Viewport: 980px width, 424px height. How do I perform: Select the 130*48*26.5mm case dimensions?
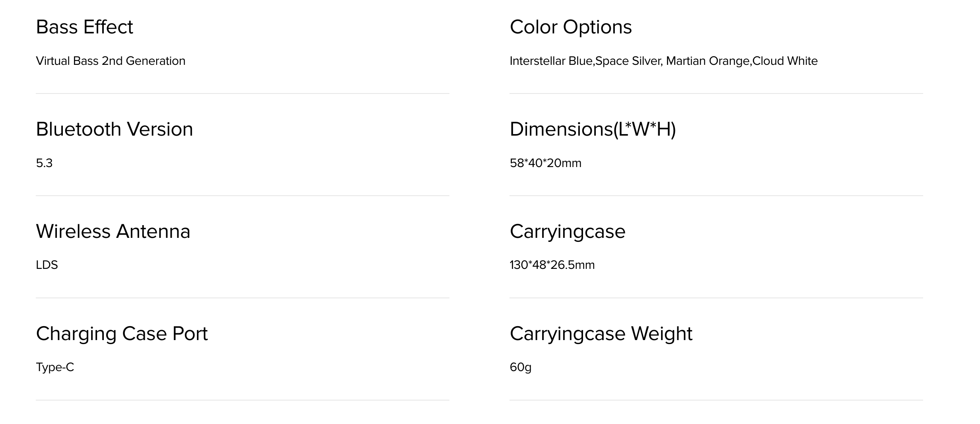pyautogui.click(x=552, y=265)
